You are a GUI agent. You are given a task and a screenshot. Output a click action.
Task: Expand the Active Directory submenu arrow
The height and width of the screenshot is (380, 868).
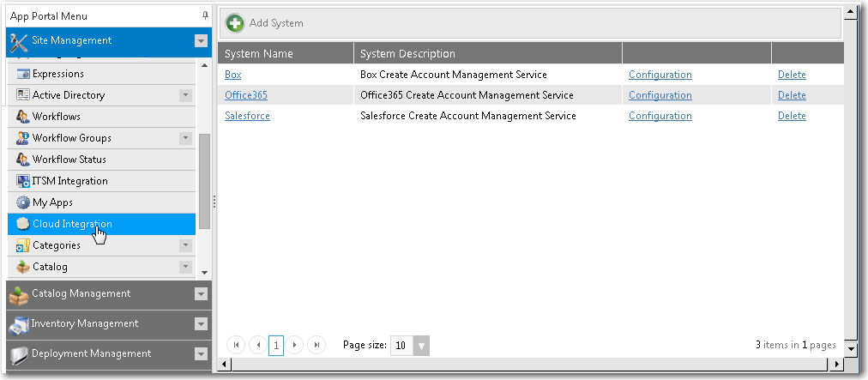tap(185, 95)
